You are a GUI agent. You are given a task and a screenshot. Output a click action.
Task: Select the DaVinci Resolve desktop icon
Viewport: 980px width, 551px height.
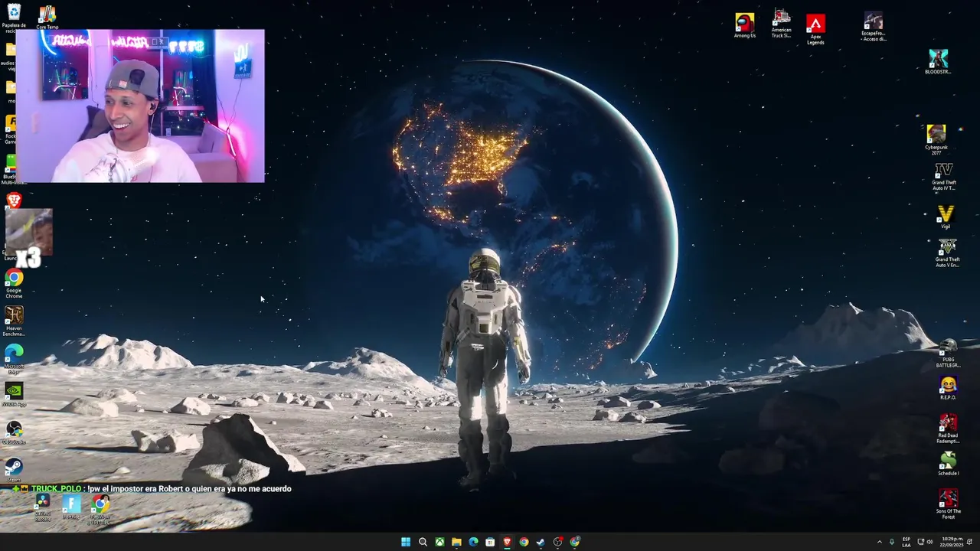(43, 508)
